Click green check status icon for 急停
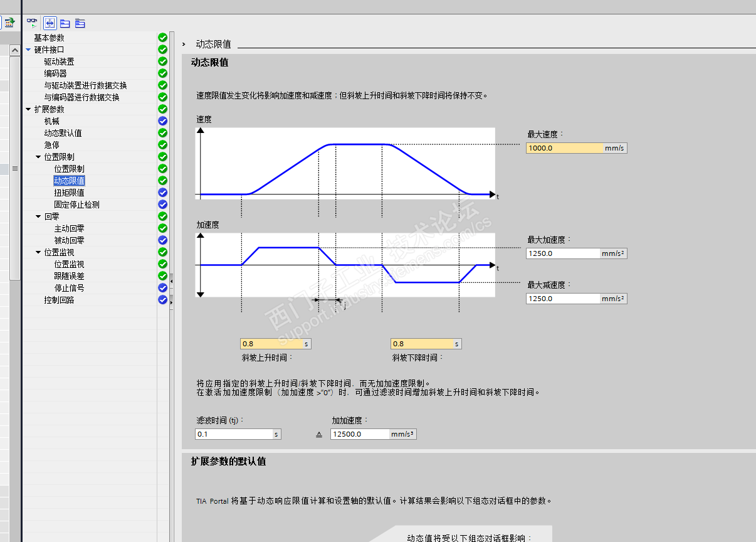Viewport: 756px width, 542px height. [x=162, y=145]
